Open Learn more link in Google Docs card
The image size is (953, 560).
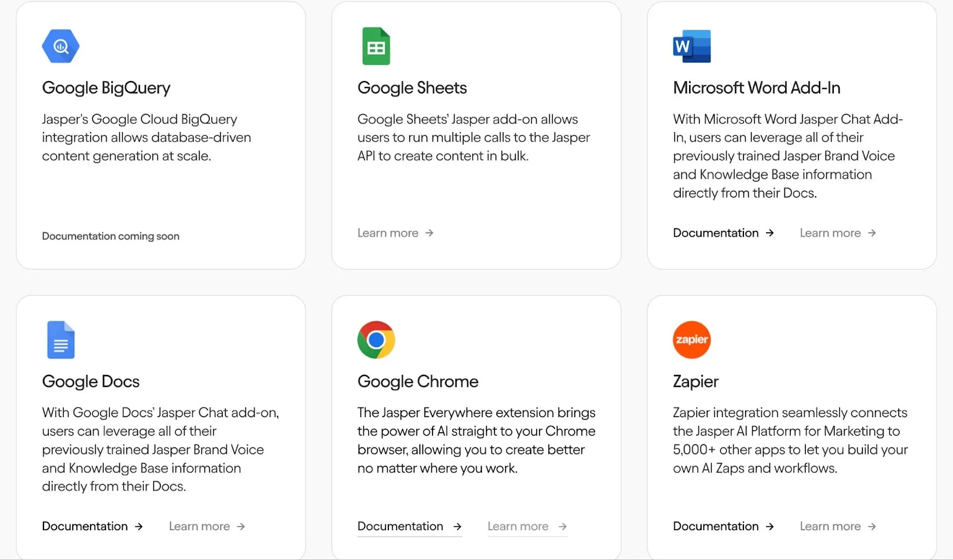[x=207, y=526]
